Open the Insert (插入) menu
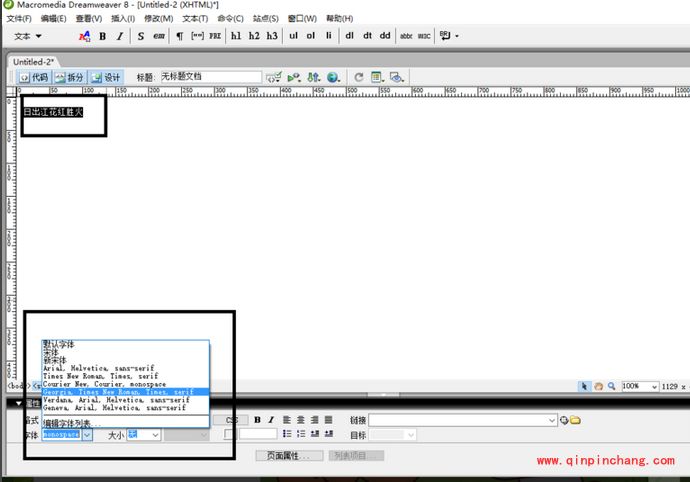 pos(122,18)
